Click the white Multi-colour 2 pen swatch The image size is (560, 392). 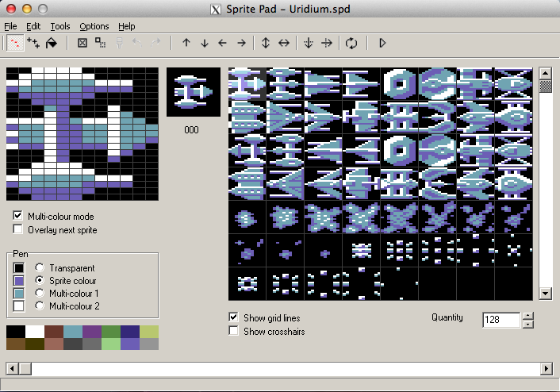(18, 306)
